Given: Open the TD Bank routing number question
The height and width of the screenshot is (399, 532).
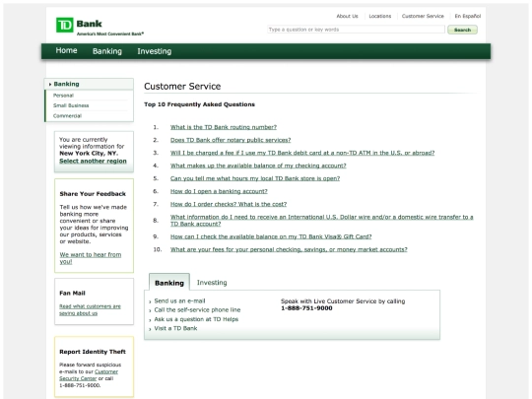Looking at the screenshot, I should [224, 127].
